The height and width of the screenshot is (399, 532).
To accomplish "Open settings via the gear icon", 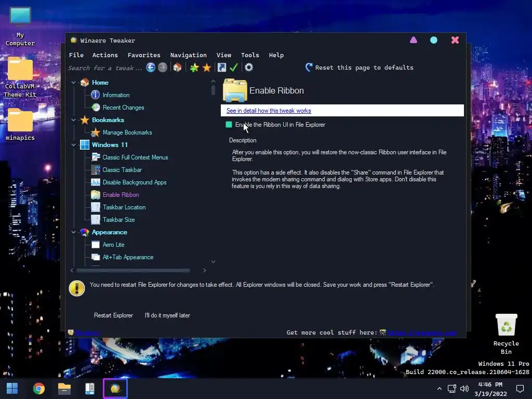I will (x=249, y=68).
